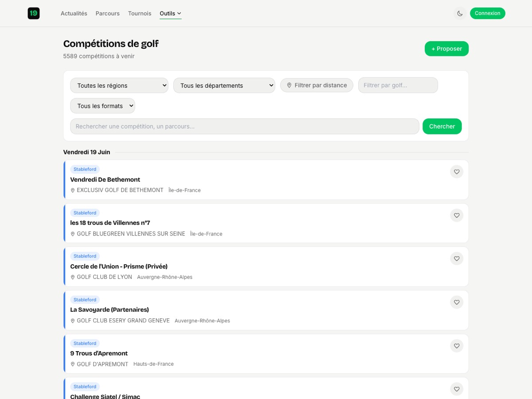Open Challenge Siatel / Simac title
This screenshot has height=399, width=532.
tap(105, 396)
